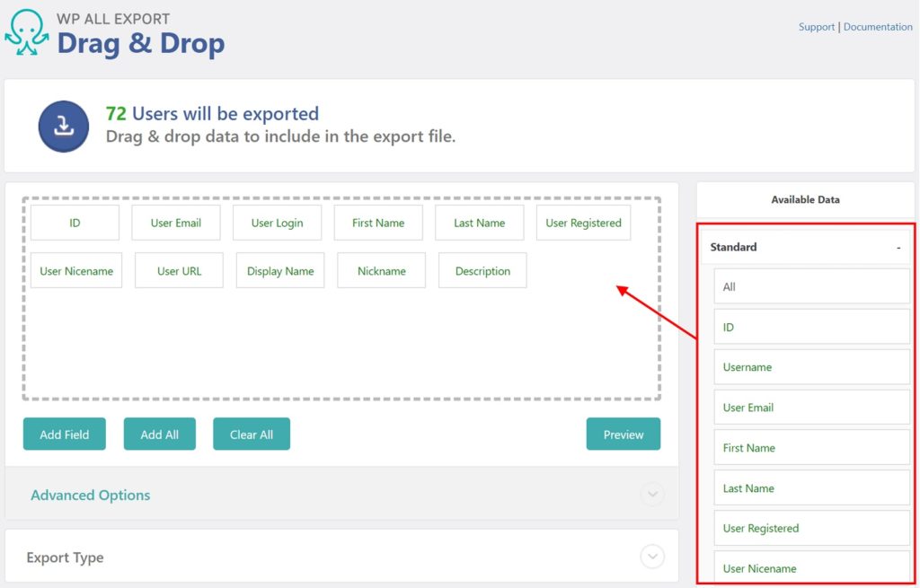Select the Description field pill
This screenshot has height=588, width=920.
pyautogui.click(x=482, y=270)
